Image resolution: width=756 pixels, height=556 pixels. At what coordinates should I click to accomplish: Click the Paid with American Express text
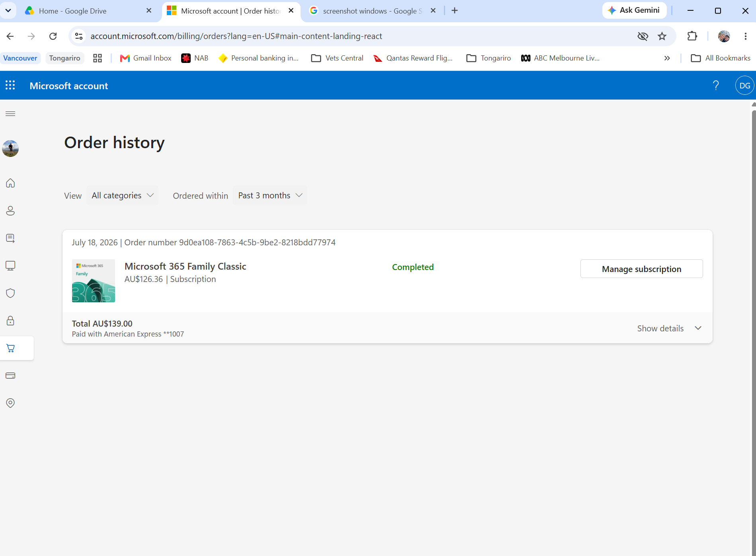[x=128, y=334]
